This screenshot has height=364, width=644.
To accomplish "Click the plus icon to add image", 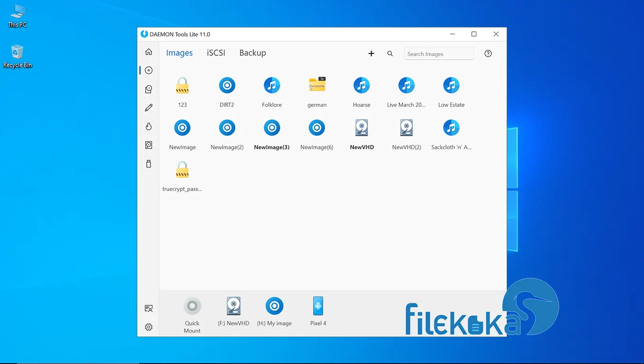I will coord(371,54).
